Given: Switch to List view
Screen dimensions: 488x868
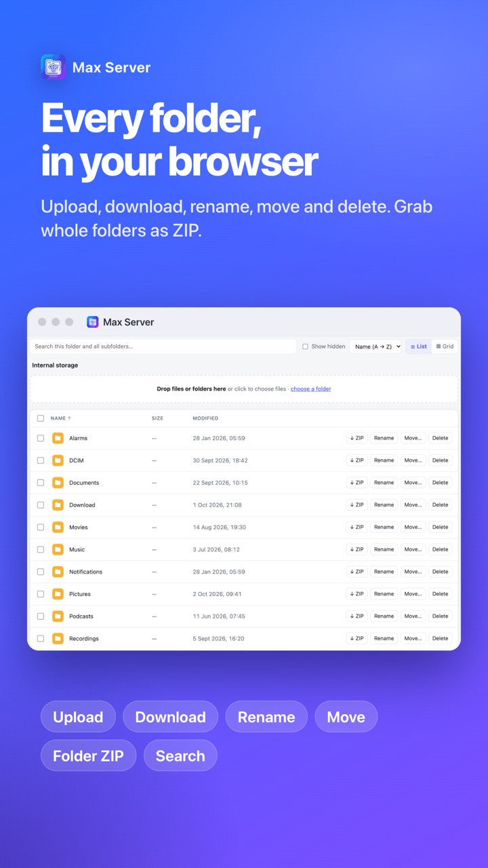Looking at the screenshot, I should pyautogui.click(x=419, y=347).
